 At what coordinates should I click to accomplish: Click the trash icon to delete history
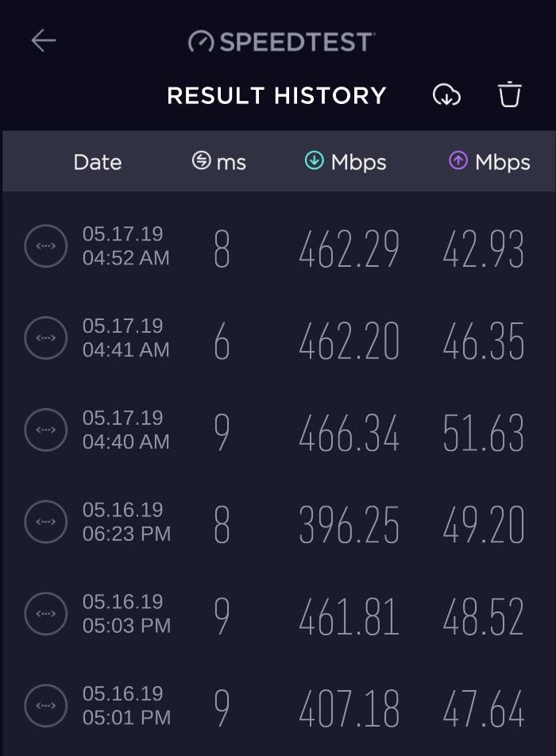[508, 95]
